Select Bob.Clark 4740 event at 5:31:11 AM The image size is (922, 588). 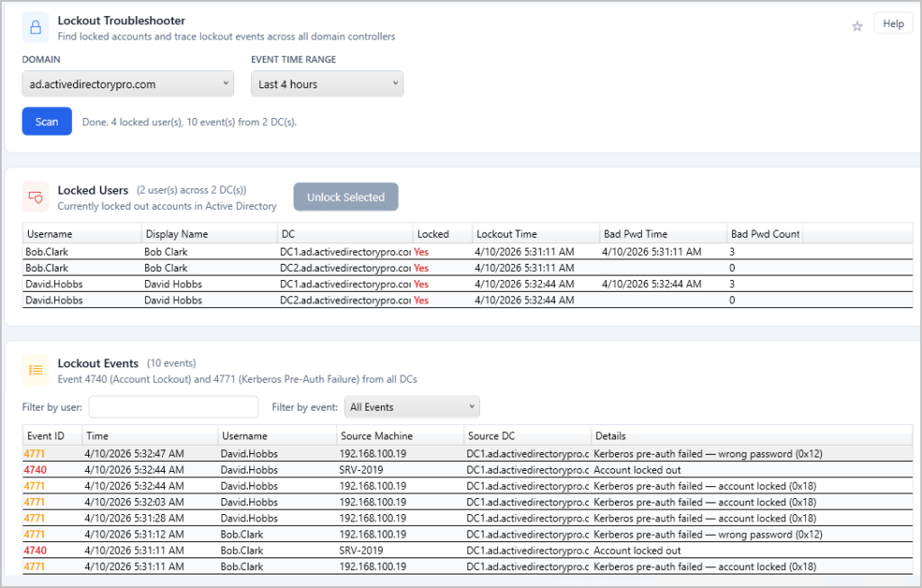tap(467, 550)
